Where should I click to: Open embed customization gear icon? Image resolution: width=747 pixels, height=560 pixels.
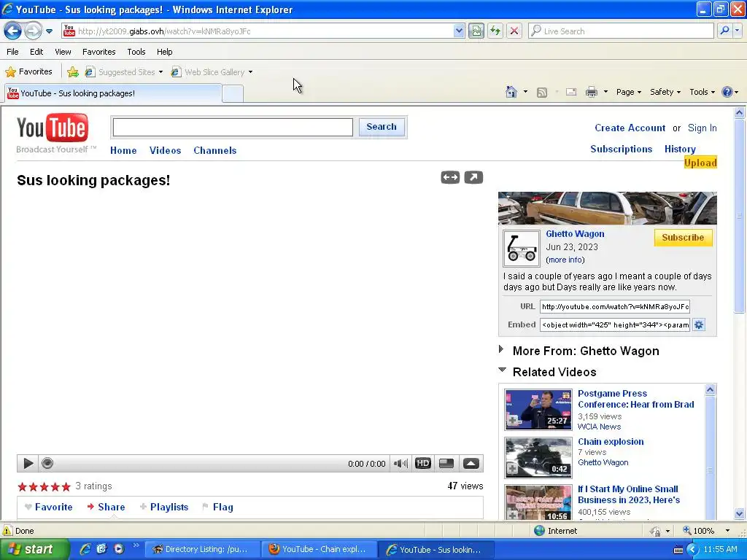click(x=699, y=324)
